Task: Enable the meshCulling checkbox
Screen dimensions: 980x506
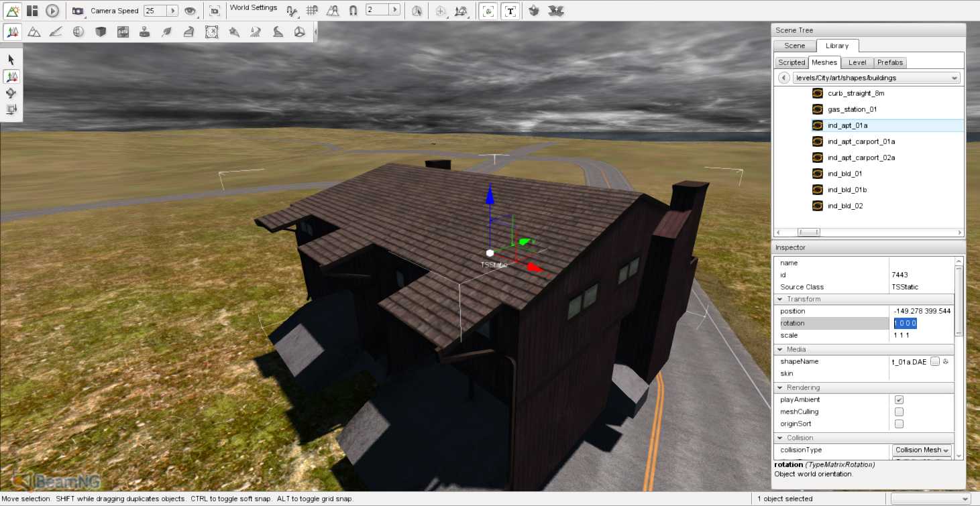Action: click(x=899, y=412)
